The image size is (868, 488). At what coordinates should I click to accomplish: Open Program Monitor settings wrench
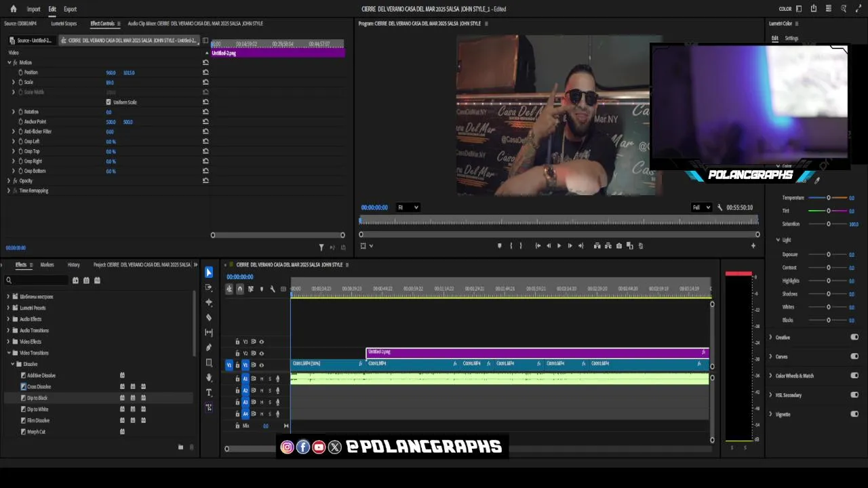click(x=719, y=207)
